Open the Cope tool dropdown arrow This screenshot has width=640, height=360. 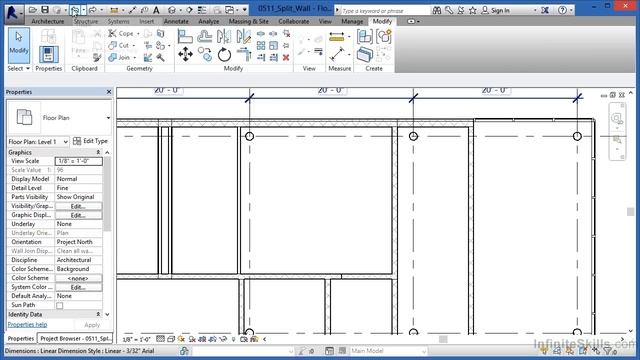click(138, 33)
